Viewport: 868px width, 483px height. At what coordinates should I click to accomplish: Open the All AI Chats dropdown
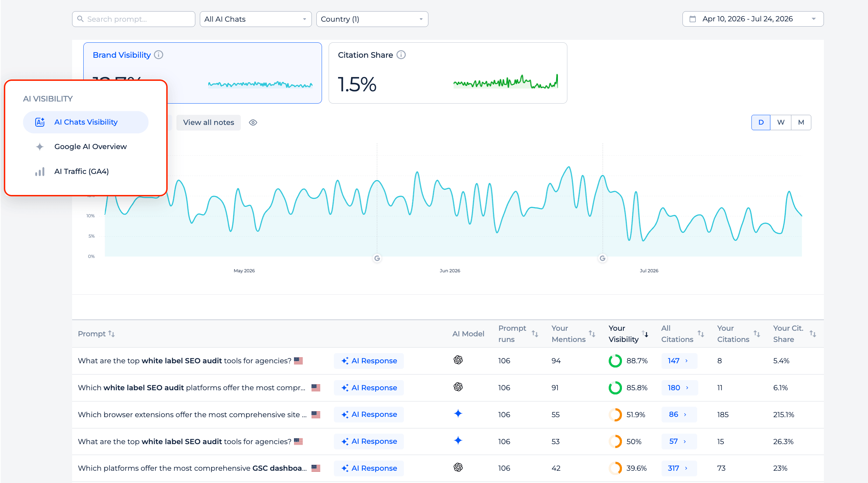[x=255, y=19]
